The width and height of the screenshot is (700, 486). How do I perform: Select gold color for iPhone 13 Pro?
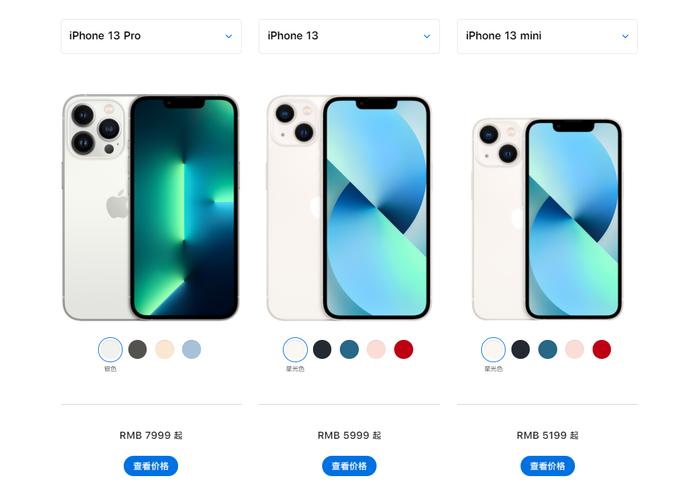point(164,349)
